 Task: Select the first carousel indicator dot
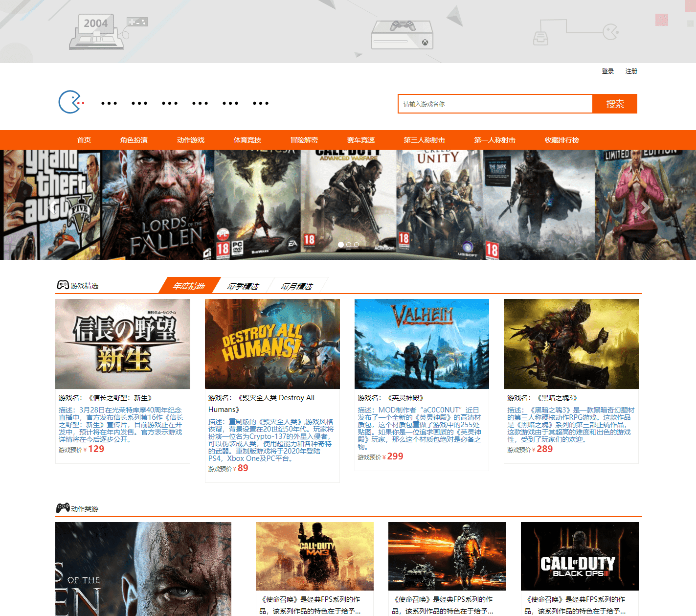(341, 245)
